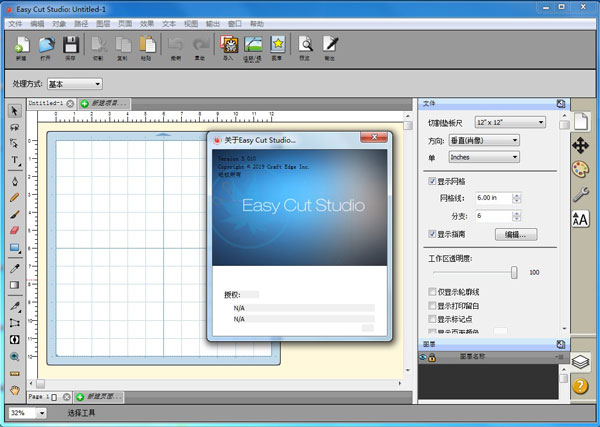The width and height of the screenshot is (600, 427).
Task: Click the 编辑... guides edit button
Action: (516, 235)
